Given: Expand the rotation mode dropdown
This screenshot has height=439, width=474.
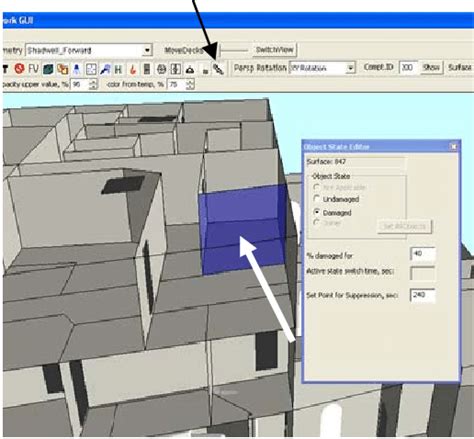Looking at the screenshot, I should point(350,68).
